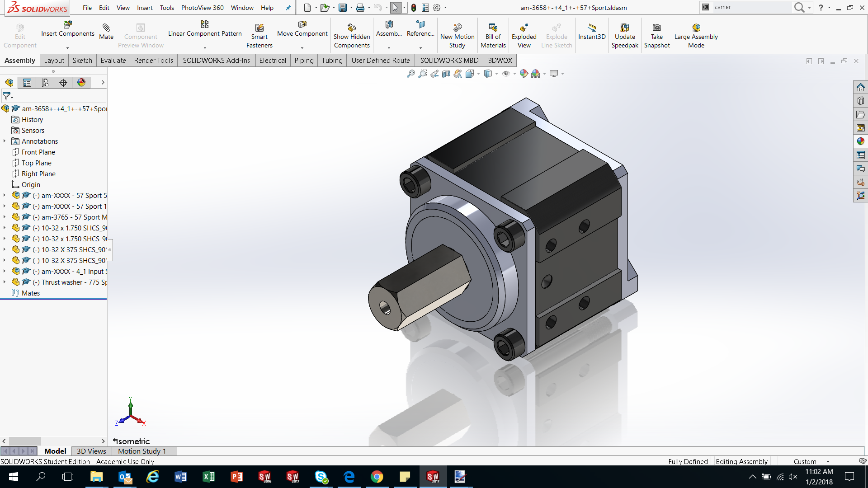Open the Display Style dropdown

click(496, 73)
